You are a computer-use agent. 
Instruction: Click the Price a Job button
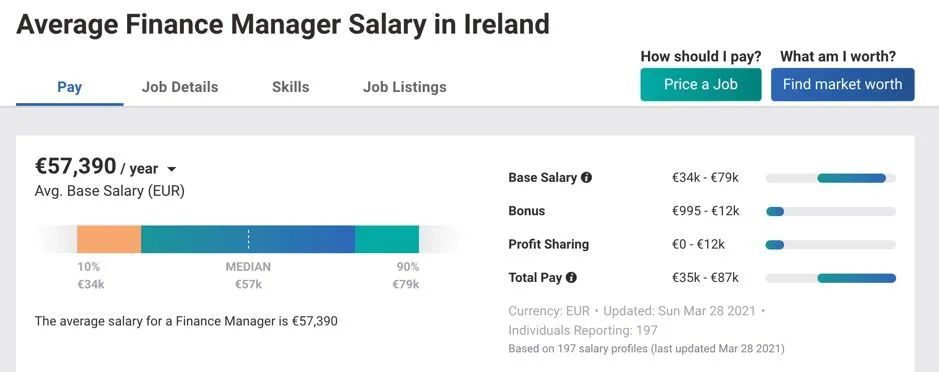coord(701,84)
